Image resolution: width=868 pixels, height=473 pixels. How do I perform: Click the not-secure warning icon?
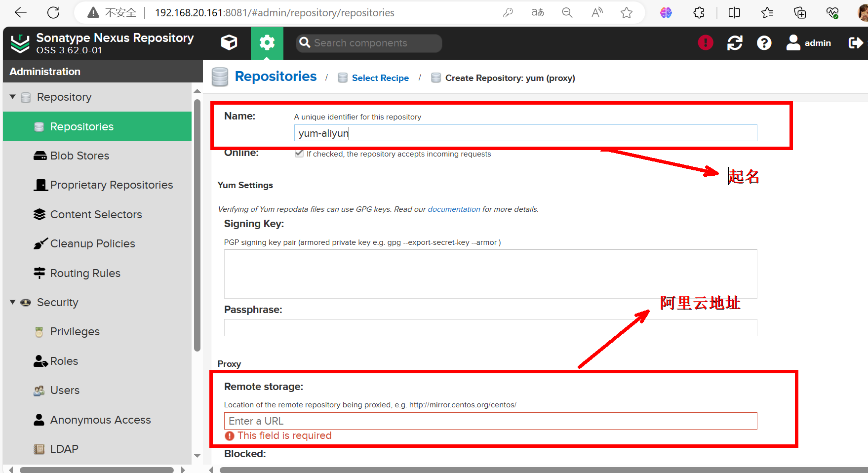pos(93,12)
